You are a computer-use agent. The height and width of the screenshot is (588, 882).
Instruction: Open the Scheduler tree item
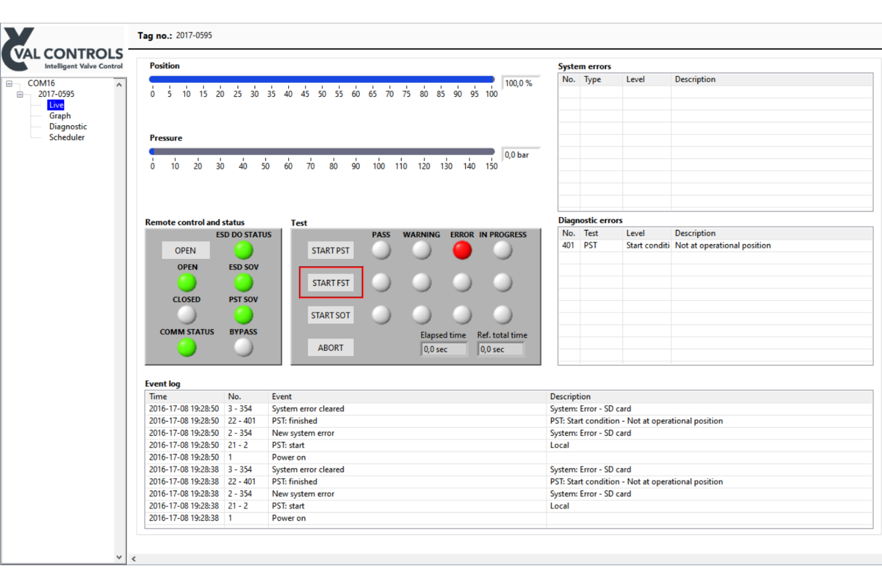(66, 137)
